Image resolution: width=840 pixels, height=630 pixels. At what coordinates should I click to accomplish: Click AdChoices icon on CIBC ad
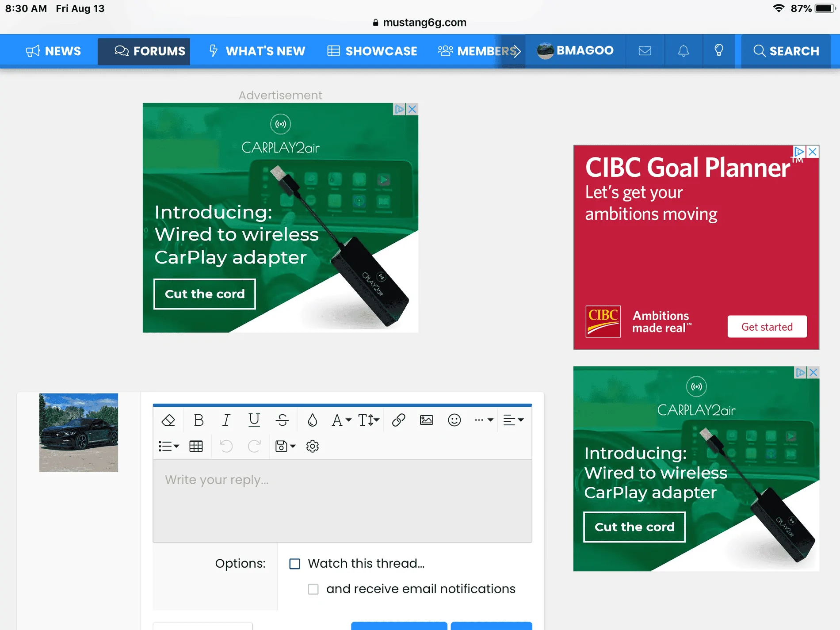pos(799,152)
